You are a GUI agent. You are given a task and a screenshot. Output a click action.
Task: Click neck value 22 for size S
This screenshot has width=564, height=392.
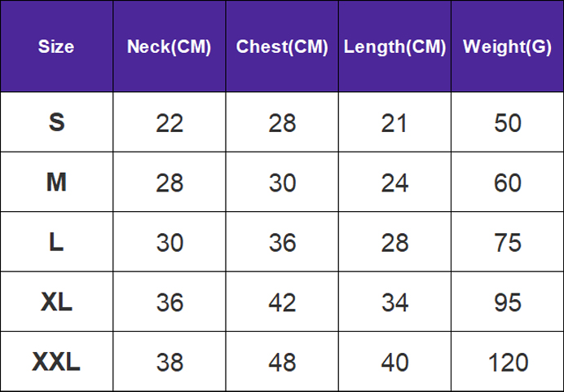(170, 123)
